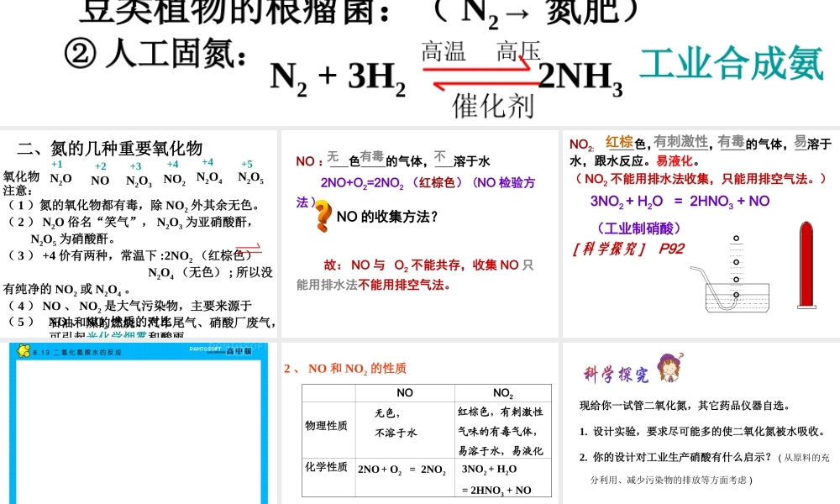Open the 氮的几种重要氧化物 slide thumbnail
This screenshot has height=504, width=840.
coord(139,234)
